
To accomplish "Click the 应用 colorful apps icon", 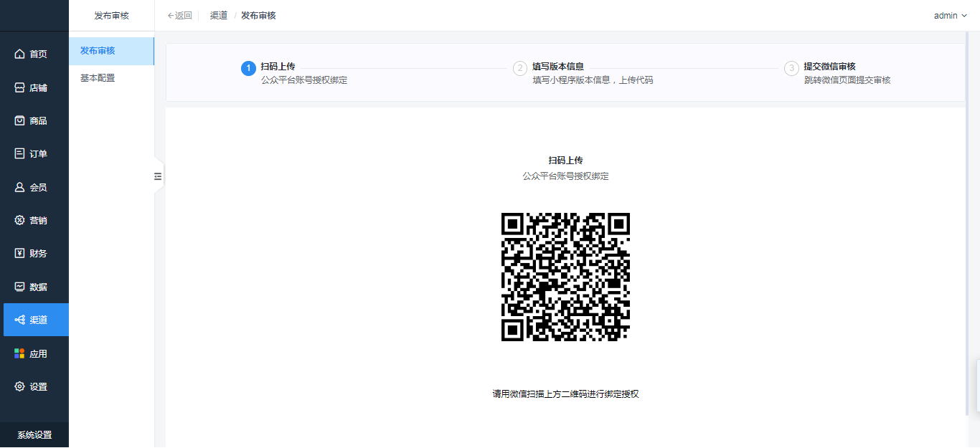I will [x=19, y=353].
